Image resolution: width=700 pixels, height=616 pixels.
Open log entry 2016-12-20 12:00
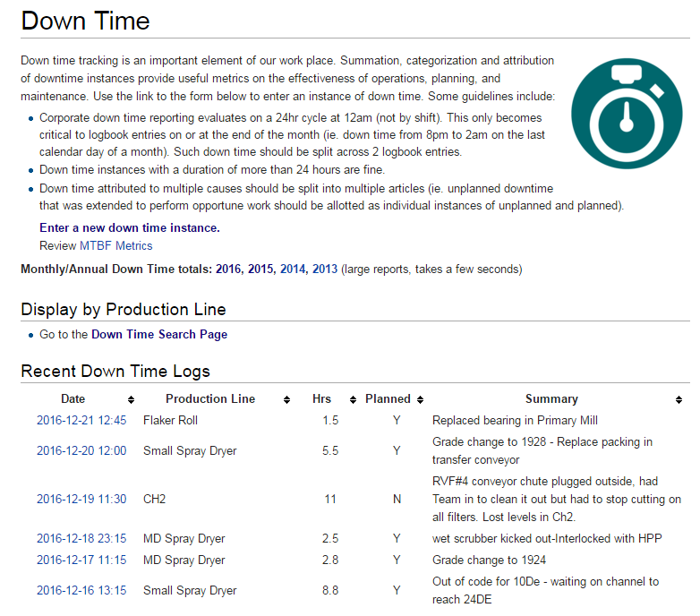tap(81, 450)
